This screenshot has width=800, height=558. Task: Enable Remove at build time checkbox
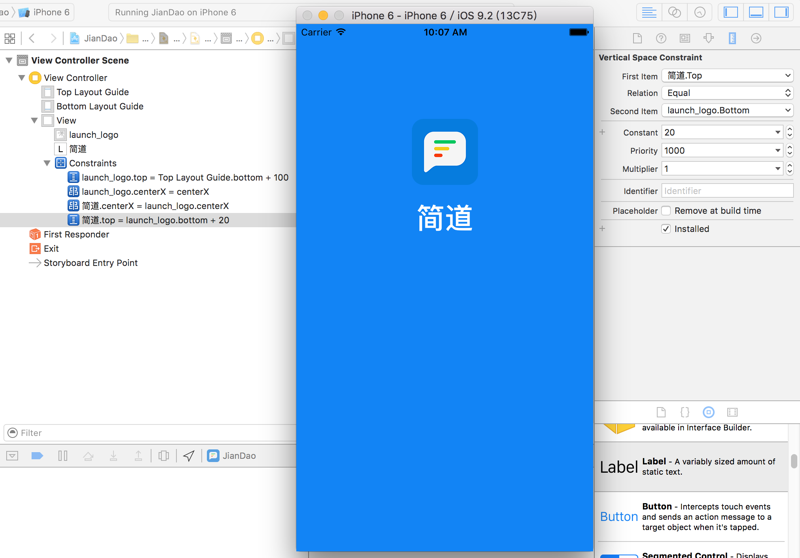click(666, 211)
